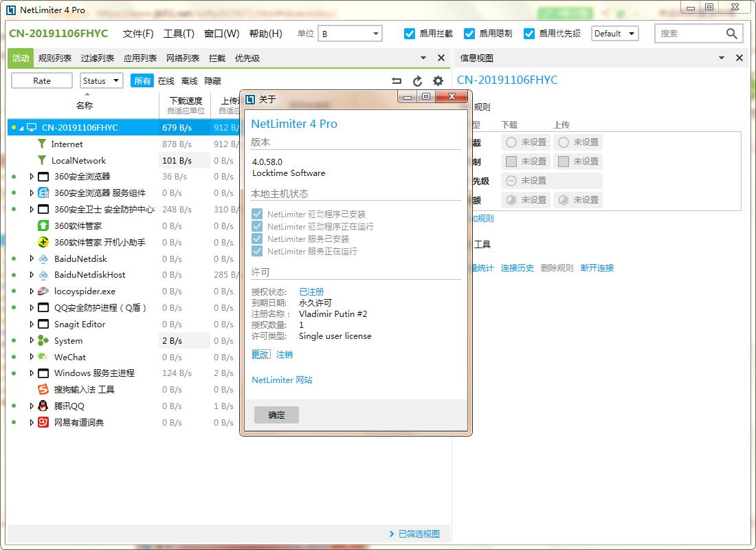
Task: Open the activity view settings gear icon
Action: pyautogui.click(x=438, y=80)
